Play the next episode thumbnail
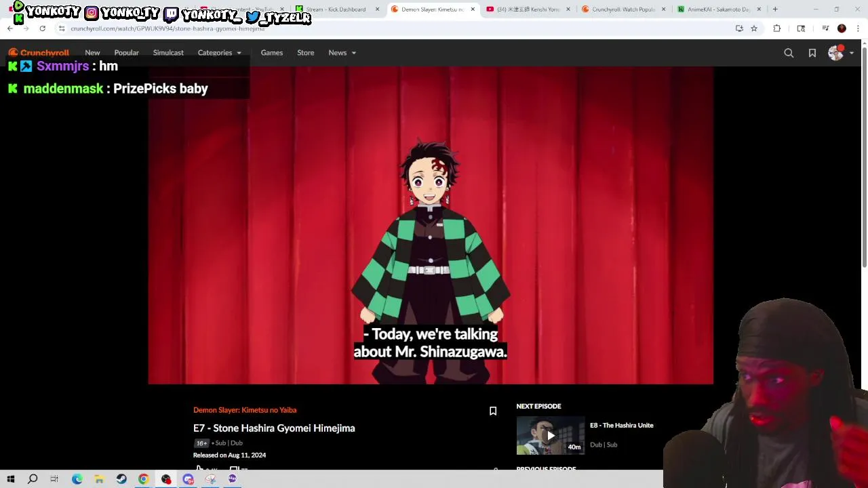Image resolution: width=868 pixels, height=488 pixels. [550, 436]
